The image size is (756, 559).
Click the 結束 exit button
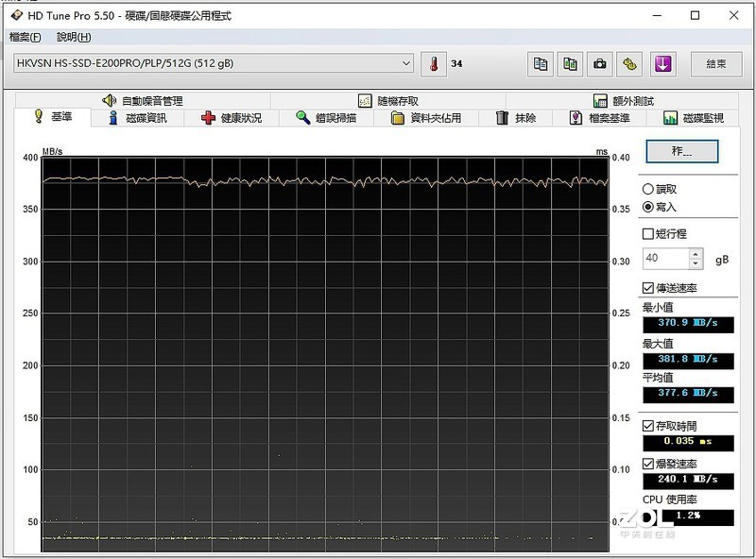coord(714,63)
